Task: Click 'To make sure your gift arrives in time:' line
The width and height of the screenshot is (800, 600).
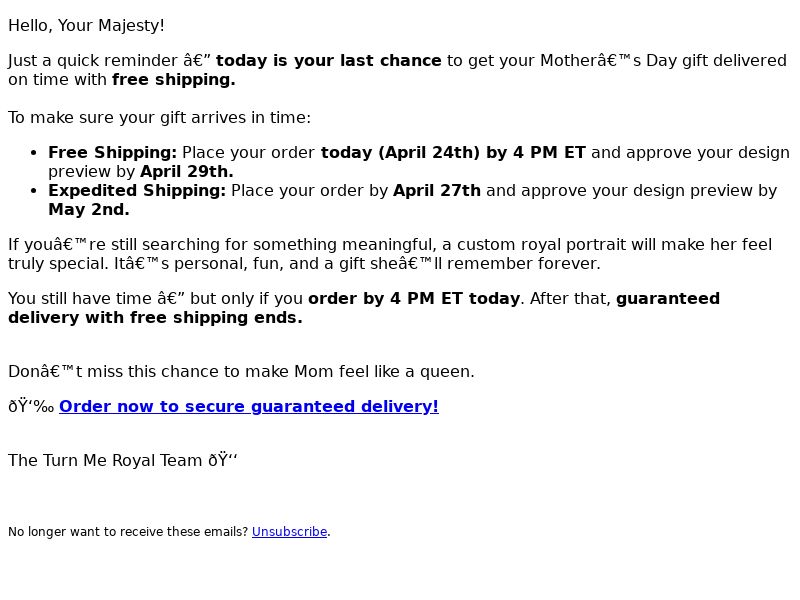Action: pyautogui.click(x=159, y=117)
